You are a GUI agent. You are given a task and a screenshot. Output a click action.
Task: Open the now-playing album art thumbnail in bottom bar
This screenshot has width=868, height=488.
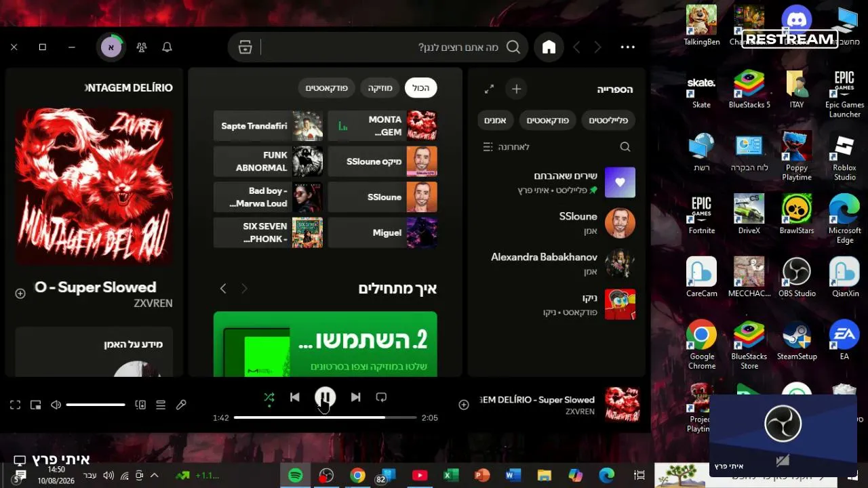(x=622, y=405)
